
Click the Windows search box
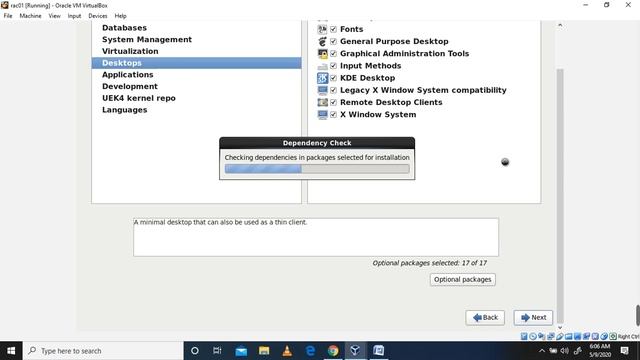[x=103, y=351]
